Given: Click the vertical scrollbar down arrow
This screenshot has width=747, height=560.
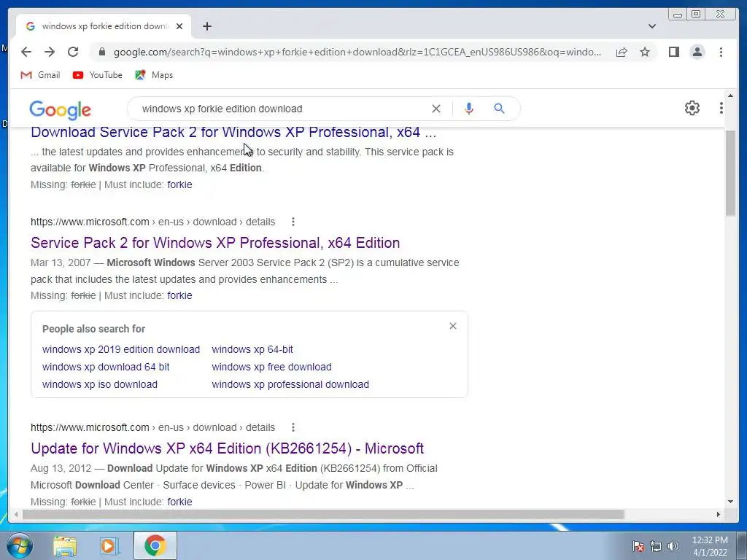Looking at the screenshot, I should 731,502.
